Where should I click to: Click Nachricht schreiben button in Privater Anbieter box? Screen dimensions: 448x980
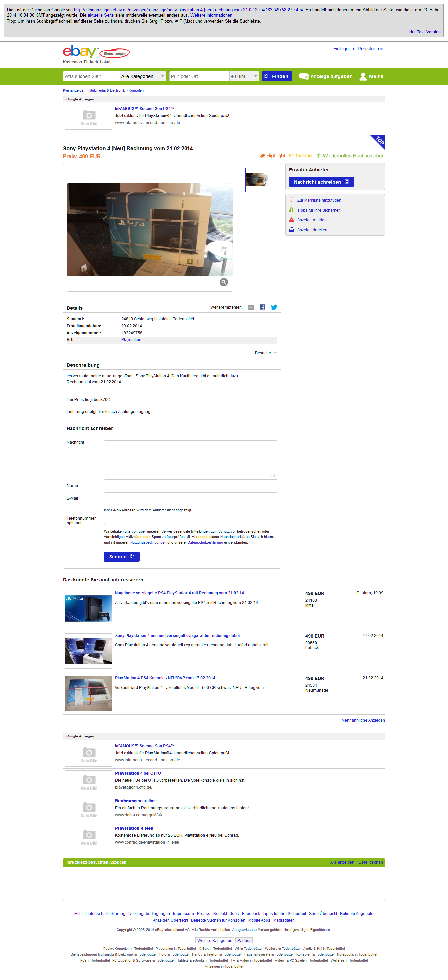(x=322, y=182)
